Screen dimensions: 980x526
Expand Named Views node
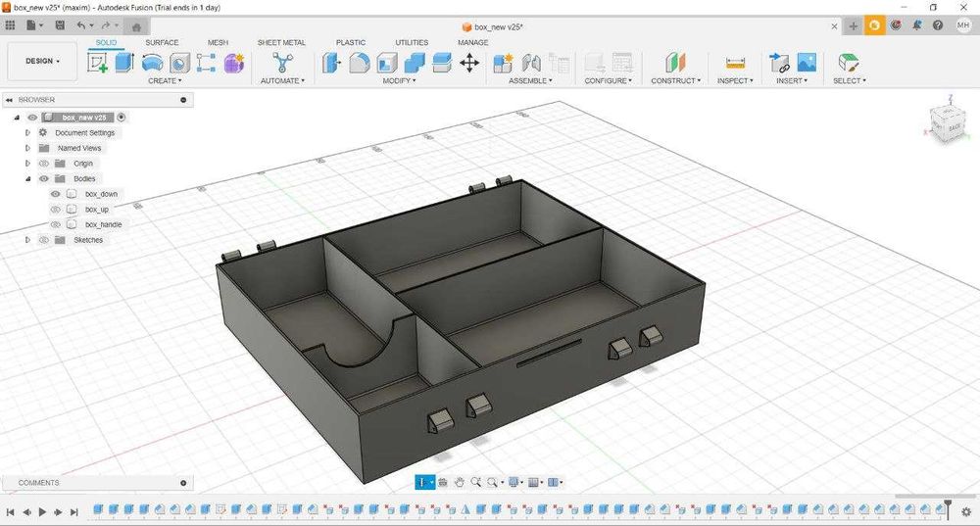pyautogui.click(x=27, y=148)
